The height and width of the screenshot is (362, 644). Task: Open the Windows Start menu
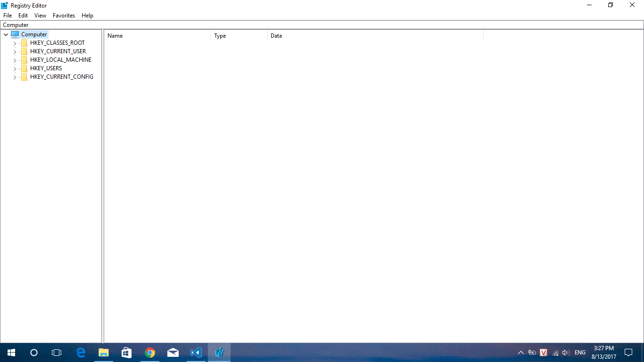(11, 353)
